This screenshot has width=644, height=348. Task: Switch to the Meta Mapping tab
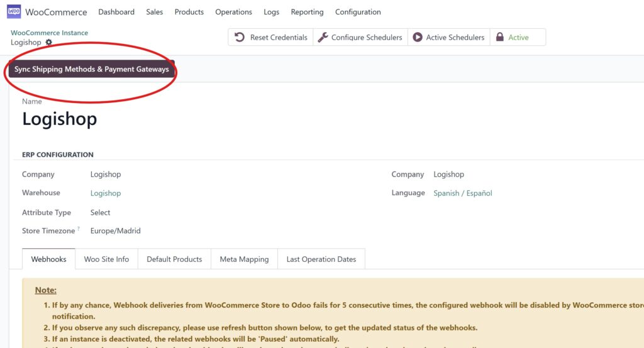(244, 259)
